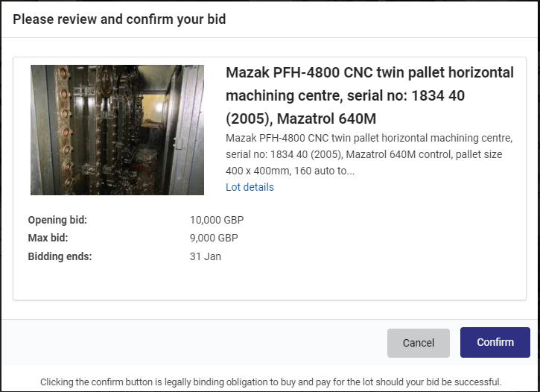The width and height of the screenshot is (540, 392).
Task: Click the 'Opening bid:' label
Action: [x=57, y=220]
